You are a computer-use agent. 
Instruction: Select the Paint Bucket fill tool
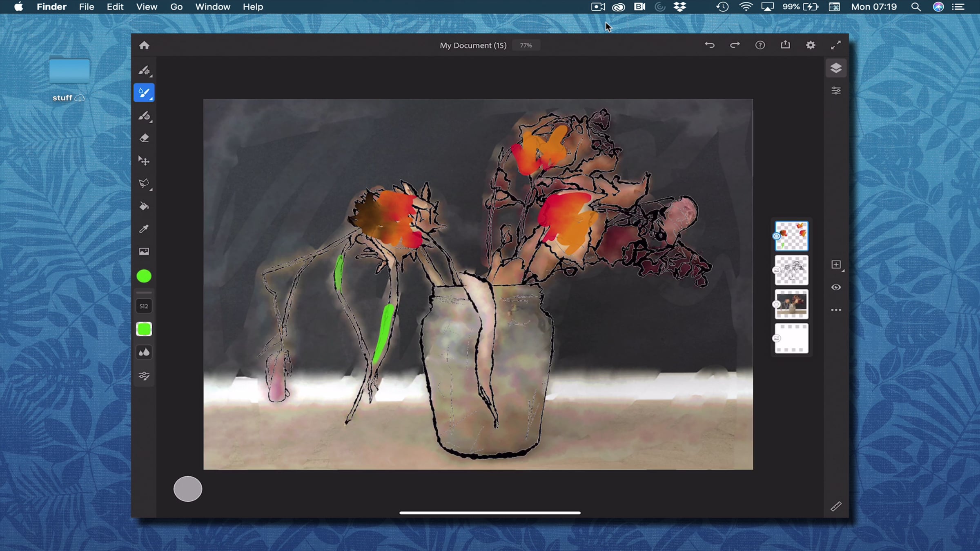[144, 207]
